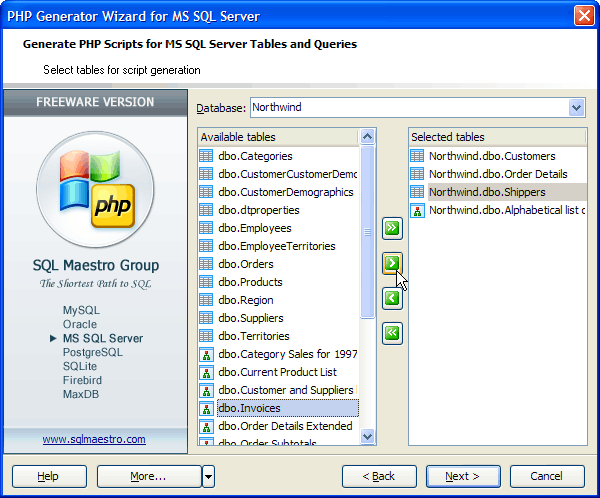The width and height of the screenshot is (600, 498).
Task: Click the table icon beside dbo.Territories
Action: (206, 336)
